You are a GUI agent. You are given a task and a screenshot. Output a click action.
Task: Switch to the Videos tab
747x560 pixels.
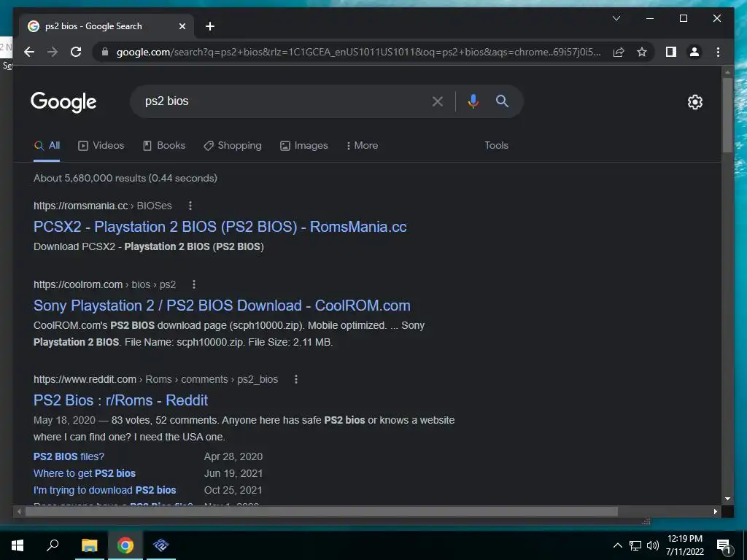point(101,146)
